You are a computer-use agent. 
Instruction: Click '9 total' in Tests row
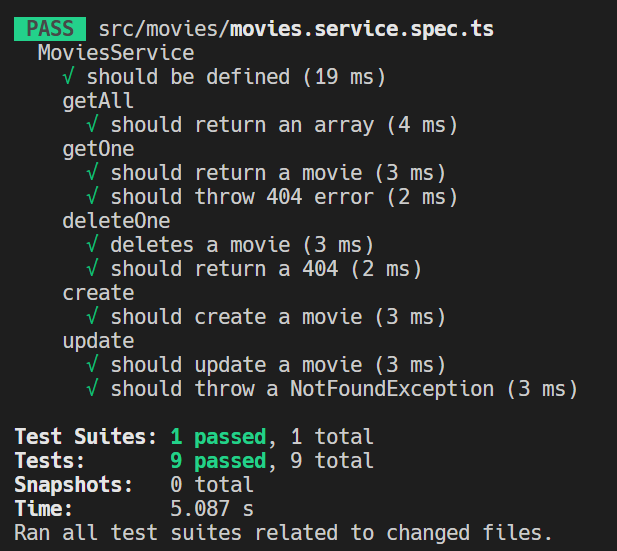pos(332,461)
